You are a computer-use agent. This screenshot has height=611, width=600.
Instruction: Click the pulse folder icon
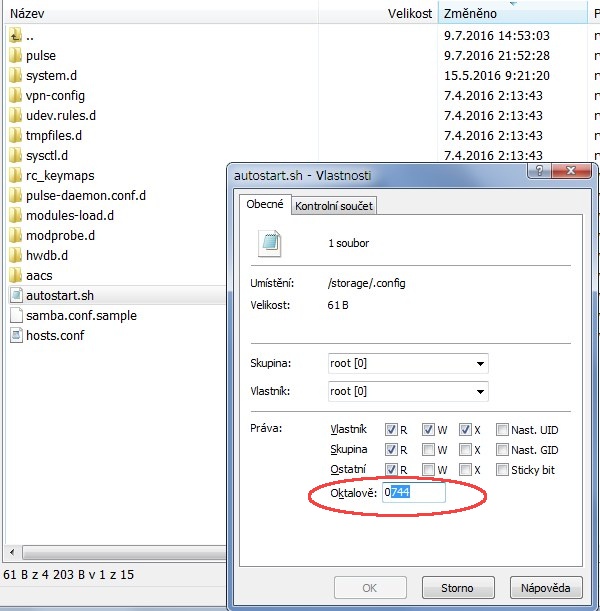click(15, 56)
